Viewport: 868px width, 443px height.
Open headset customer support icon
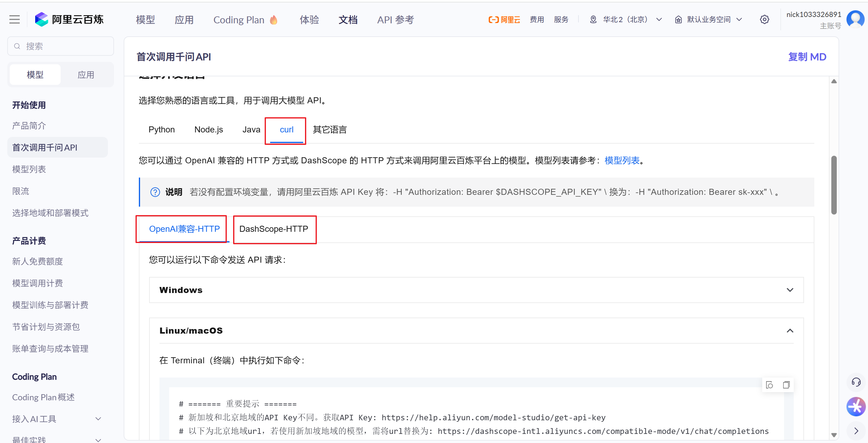856,382
